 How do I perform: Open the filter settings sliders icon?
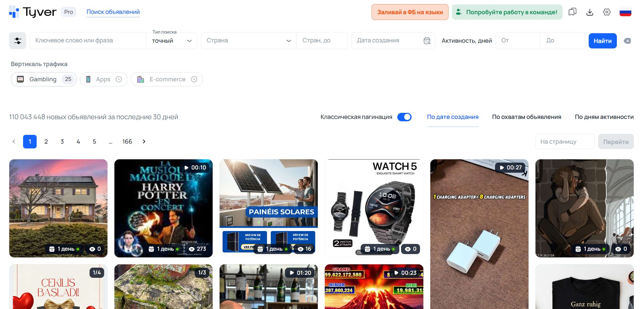18,41
